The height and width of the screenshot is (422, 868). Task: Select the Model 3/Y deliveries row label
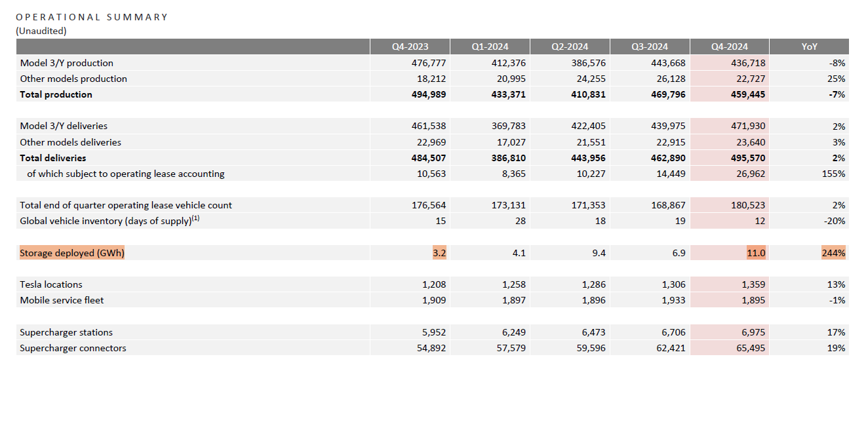click(64, 126)
